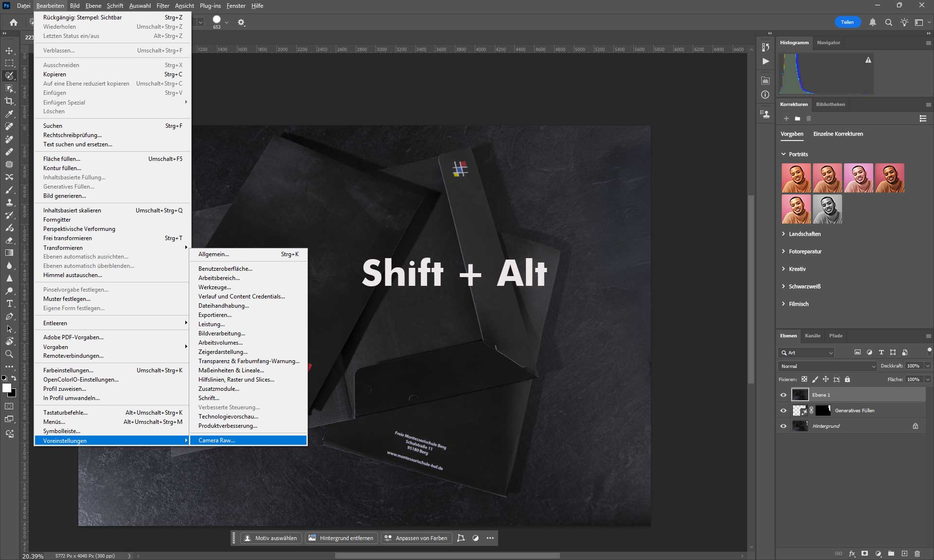Screen dimensions: 934x560
Task: Expand the Filmisch presets group
Action: coord(783,304)
